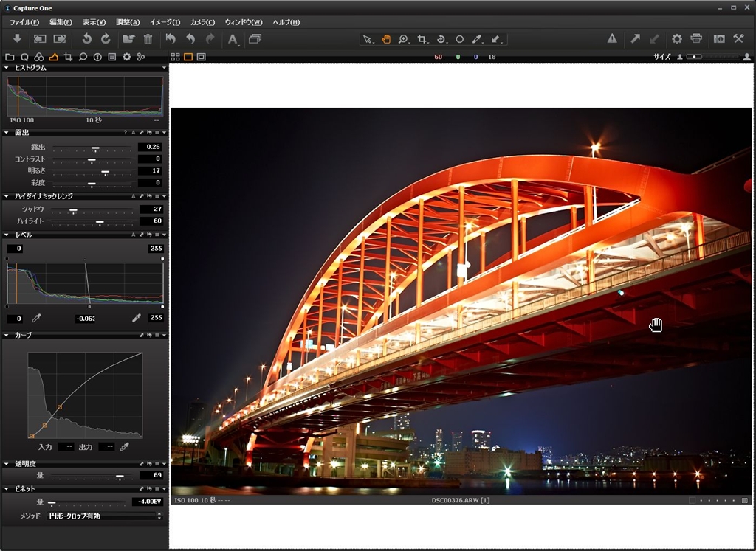Image resolution: width=756 pixels, height=551 pixels.
Task: Open the Exposure tool tab
Action: pyautogui.click(x=53, y=57)
